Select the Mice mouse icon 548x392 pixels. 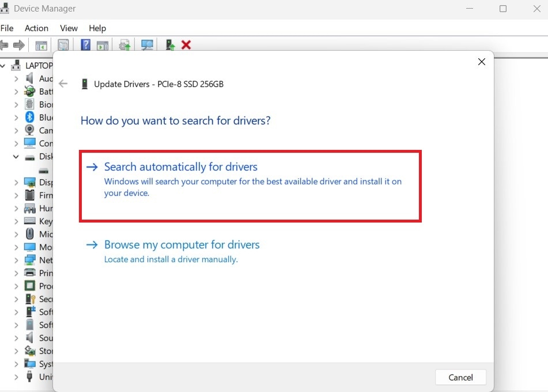30,234
